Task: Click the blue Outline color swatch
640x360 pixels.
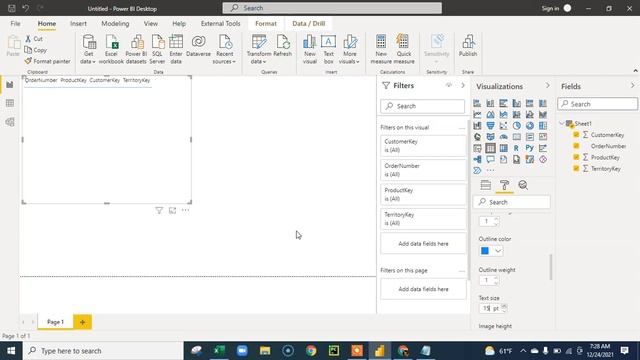Action: pyautogui.click(x=485, y=251)
